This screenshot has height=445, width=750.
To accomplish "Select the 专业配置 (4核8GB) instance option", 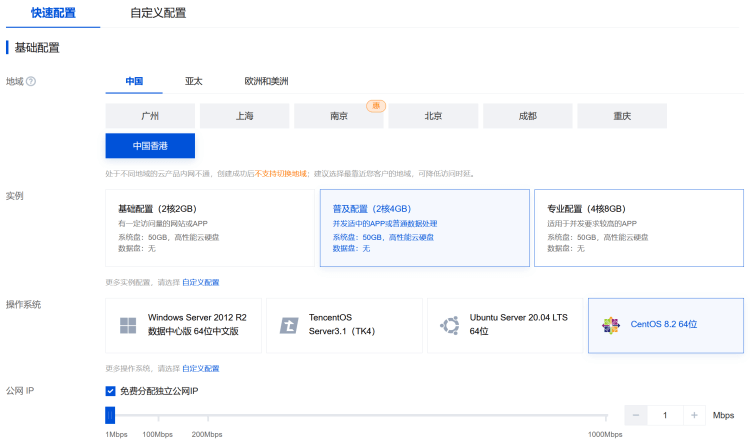I will [x=639, y=228].
